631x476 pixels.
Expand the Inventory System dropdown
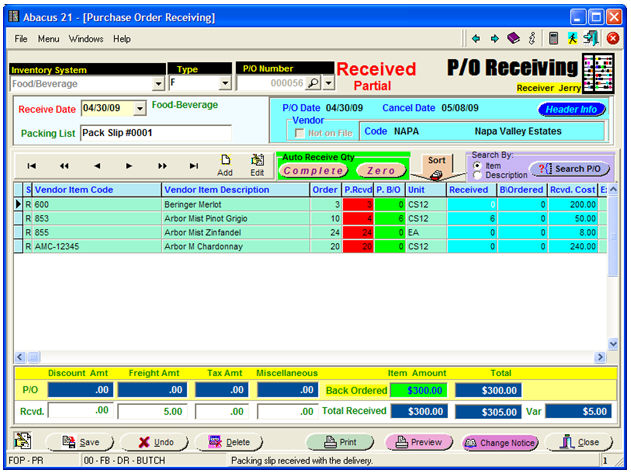(159, 84)
